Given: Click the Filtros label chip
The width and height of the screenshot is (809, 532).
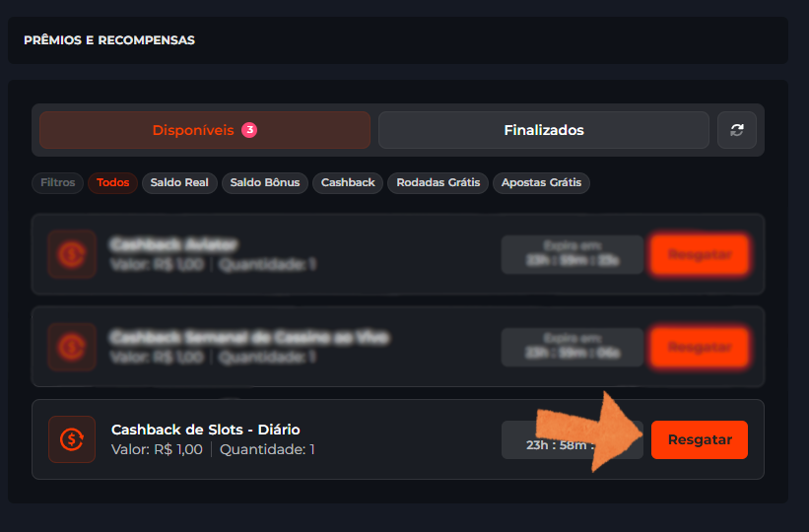Looking at the screenshot, I should (58, 182).
